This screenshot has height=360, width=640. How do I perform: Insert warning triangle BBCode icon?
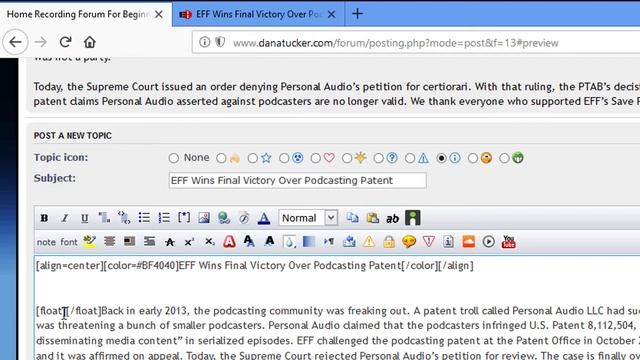click(x=369, y=242)
